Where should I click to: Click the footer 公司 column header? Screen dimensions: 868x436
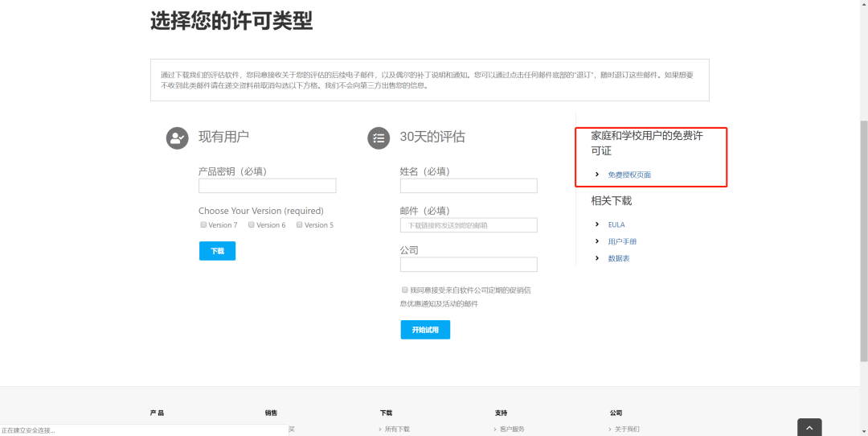pos(616,413)
